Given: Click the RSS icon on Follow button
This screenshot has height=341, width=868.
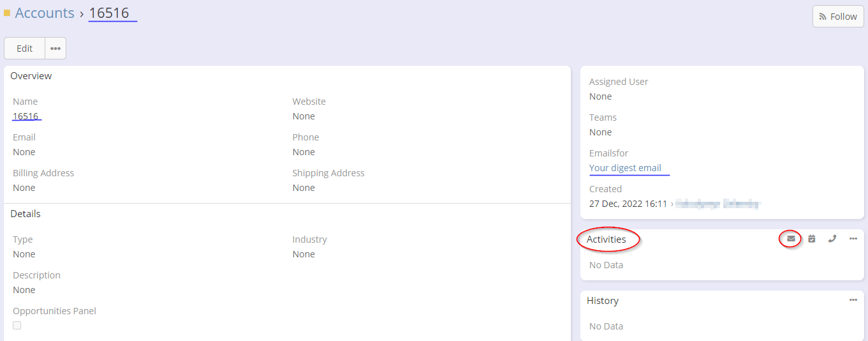Looking at the screenshot, I should click(x=823, y=17).
